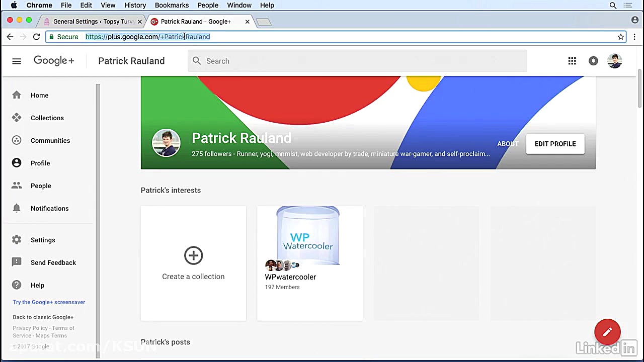The image size is (644, 362).
Task: Click Patrick Rauland's profile photo on the cover
Action: [x=166, y=143]
